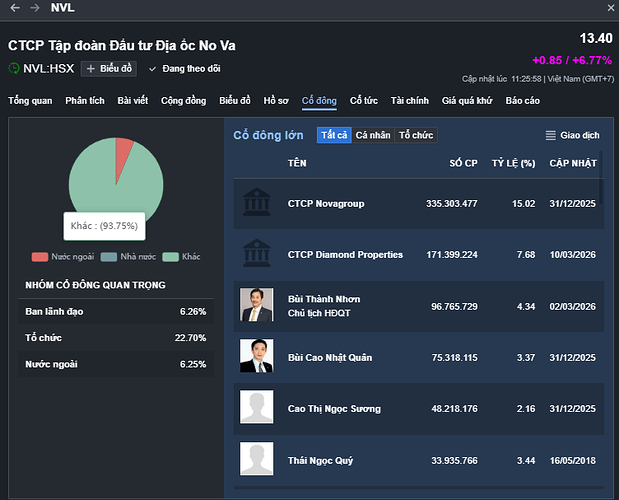Open Bùi Thành Nhơn's profile photo

[257, 304]
